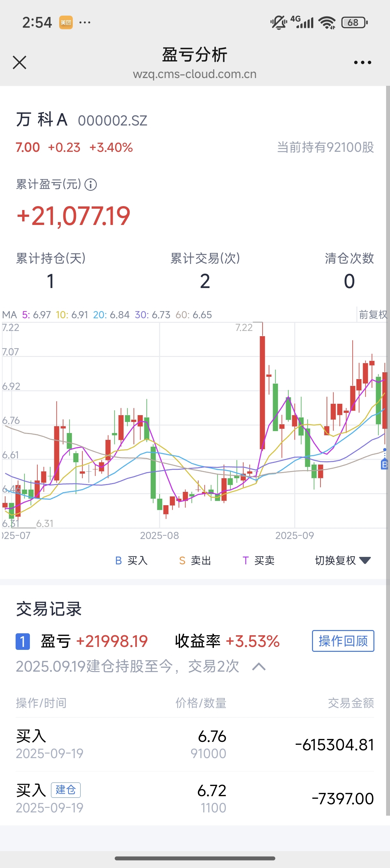Tap the blue B buy marker on chart
390x868 pixels.
384,465
